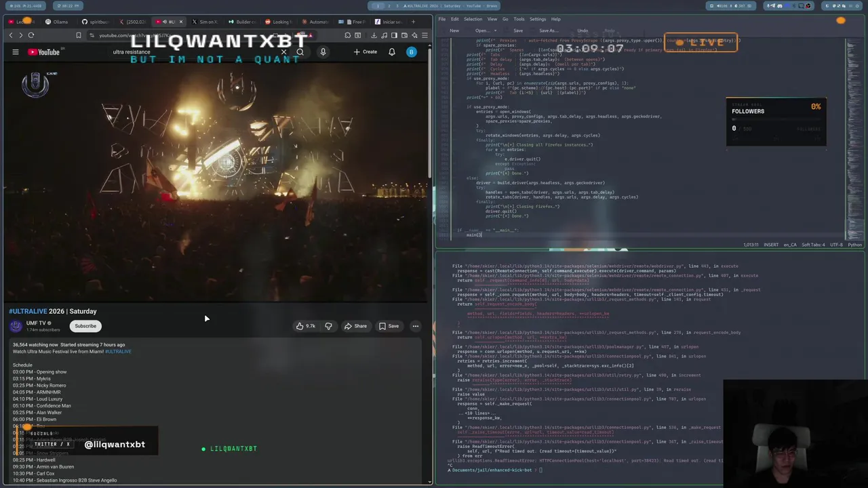
Task: Go back in the Brave browser
Action: point(10,35)
